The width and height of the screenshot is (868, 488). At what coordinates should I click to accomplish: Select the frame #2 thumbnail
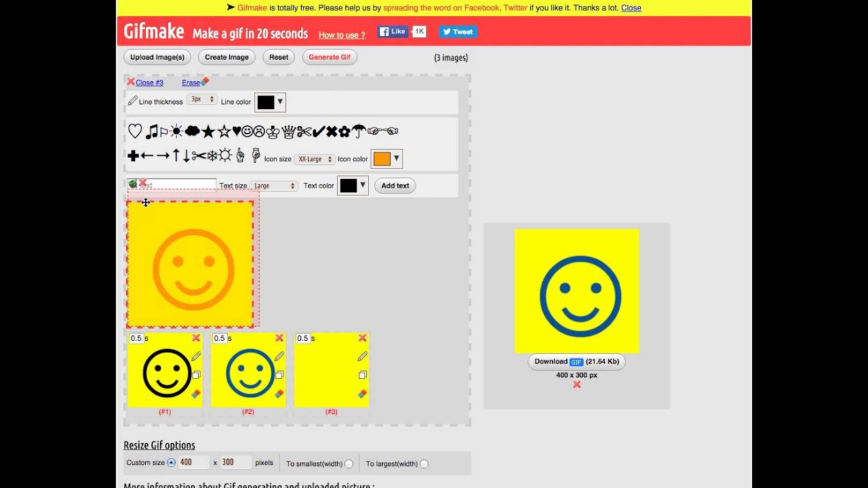click(x=248, y=370)
